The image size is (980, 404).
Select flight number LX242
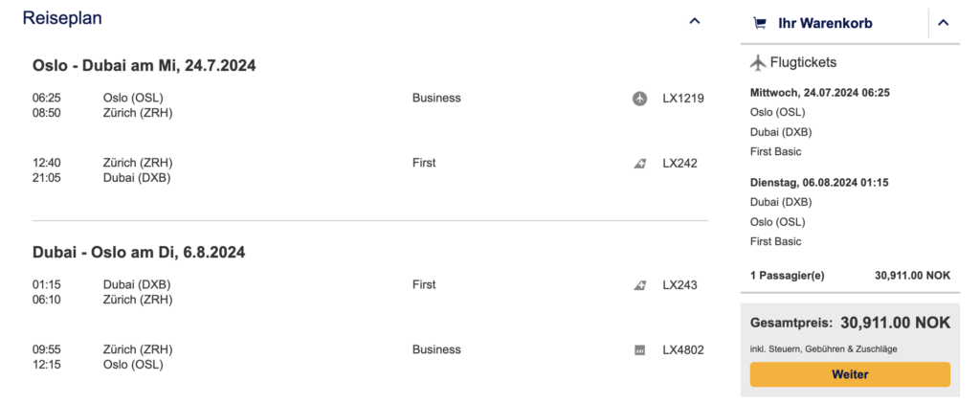[679, 164]
